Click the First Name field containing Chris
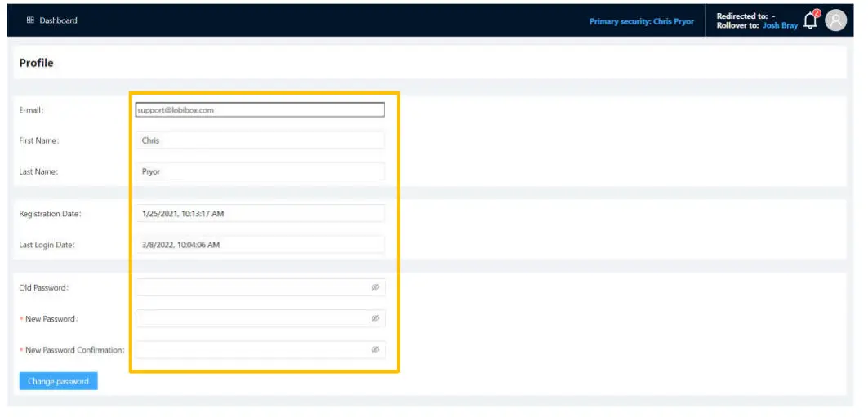868x417 pixels. pyautogui.click(x=260, y=140)
